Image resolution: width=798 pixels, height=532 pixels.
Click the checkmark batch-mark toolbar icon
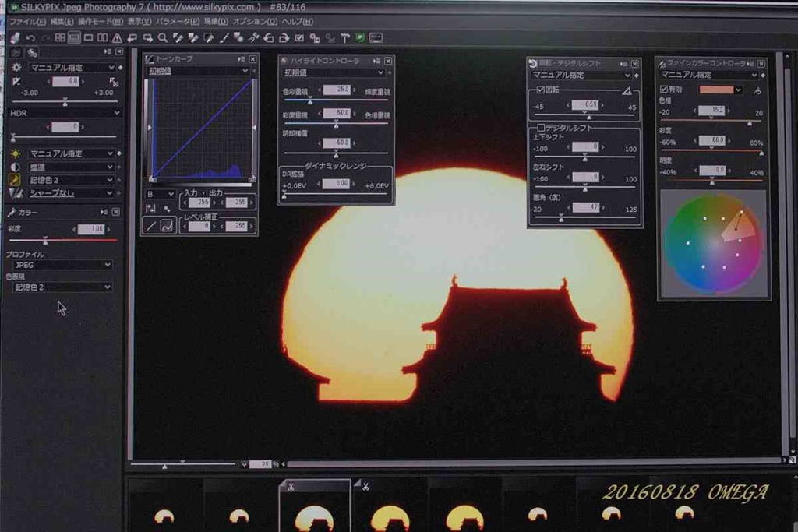point(299,38)
